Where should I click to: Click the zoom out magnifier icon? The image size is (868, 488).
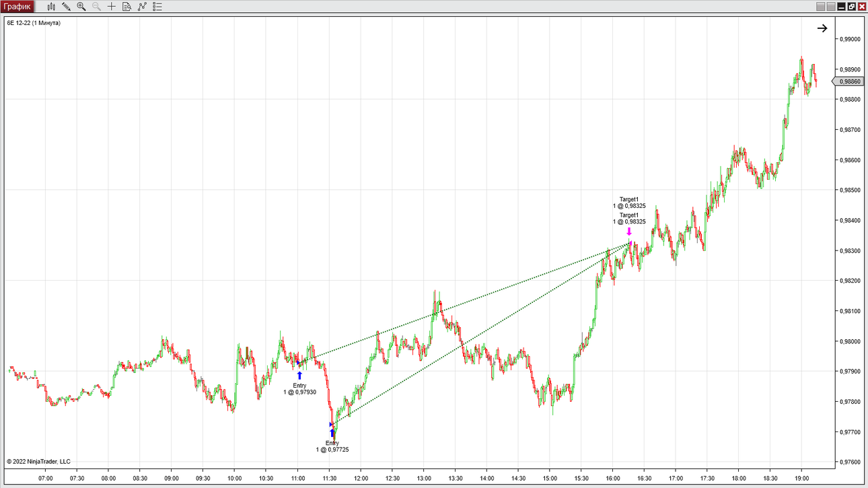coord(96,7)
